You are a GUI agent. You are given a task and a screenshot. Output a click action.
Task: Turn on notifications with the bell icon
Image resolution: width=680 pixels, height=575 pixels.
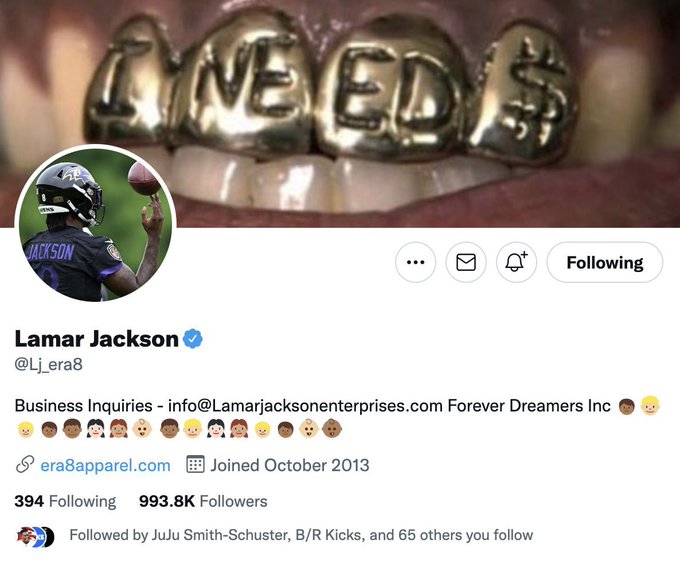(x=516, y=262)
